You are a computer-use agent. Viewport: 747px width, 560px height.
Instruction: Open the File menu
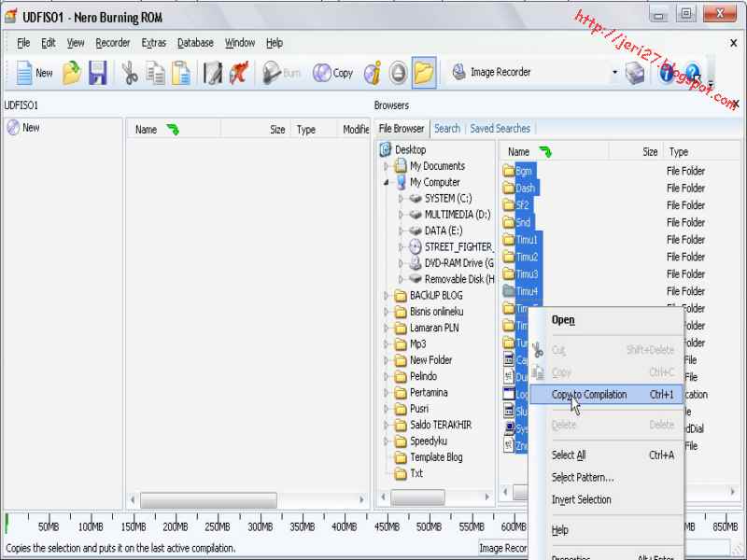23,43
